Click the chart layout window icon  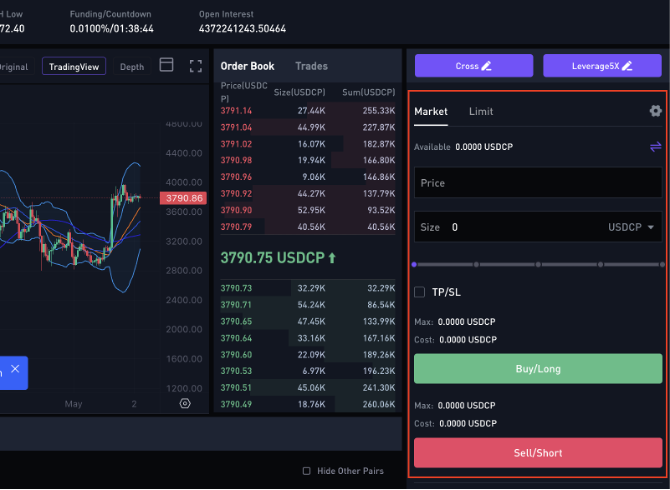(x=167, y=66)
